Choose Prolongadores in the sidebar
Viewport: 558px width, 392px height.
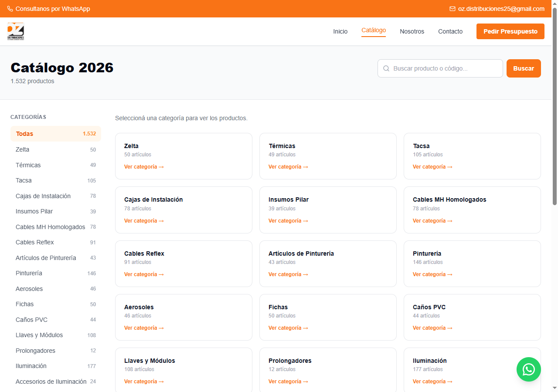56,351
